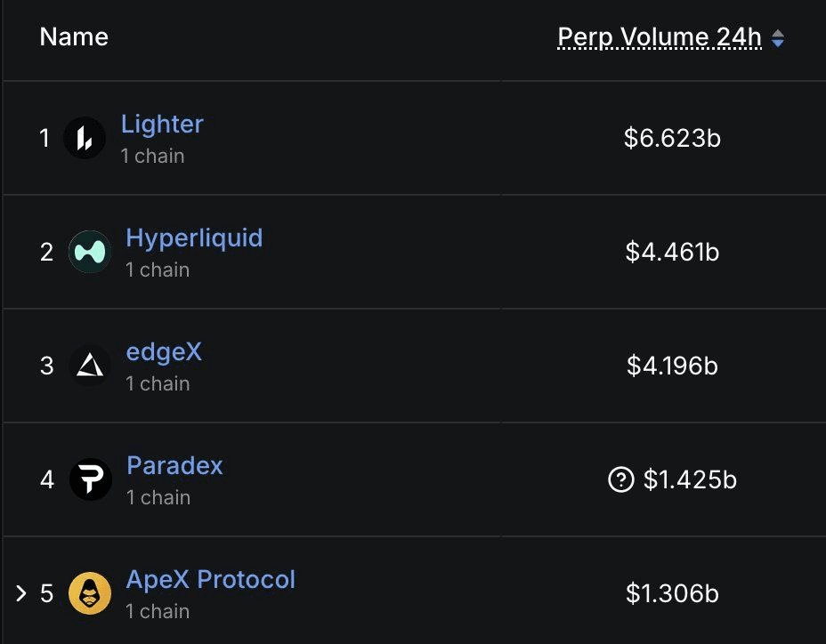Image resolution: width=826 pixels, height=644 pixels.
Task: Click ApeX Protocol's $1.306b volume value
Action: click(672, 594)
